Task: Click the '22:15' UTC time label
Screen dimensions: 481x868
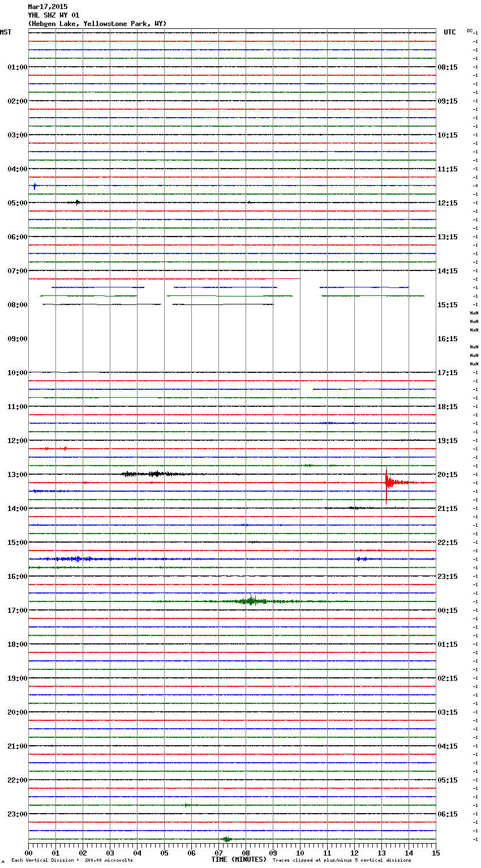Action: point(448,543)
